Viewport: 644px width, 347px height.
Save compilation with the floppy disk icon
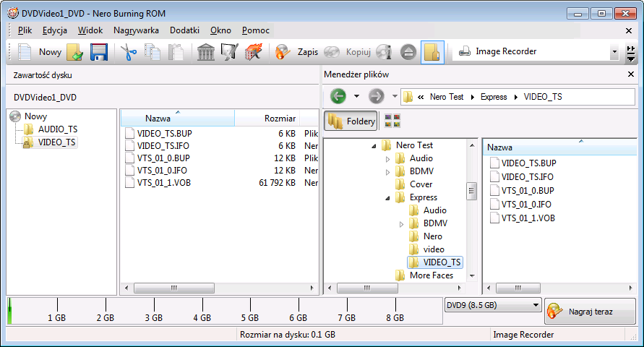pyautogui.click(x=99, y=52)
